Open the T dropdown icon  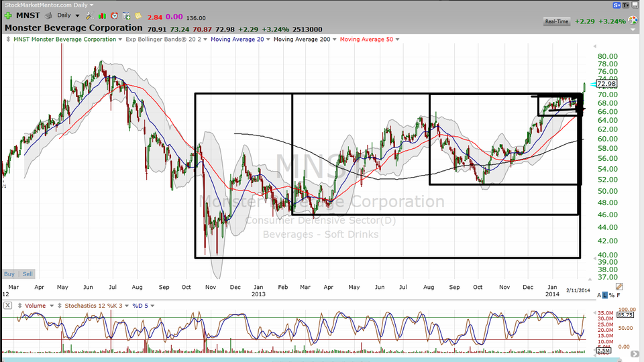click(625, 5)
